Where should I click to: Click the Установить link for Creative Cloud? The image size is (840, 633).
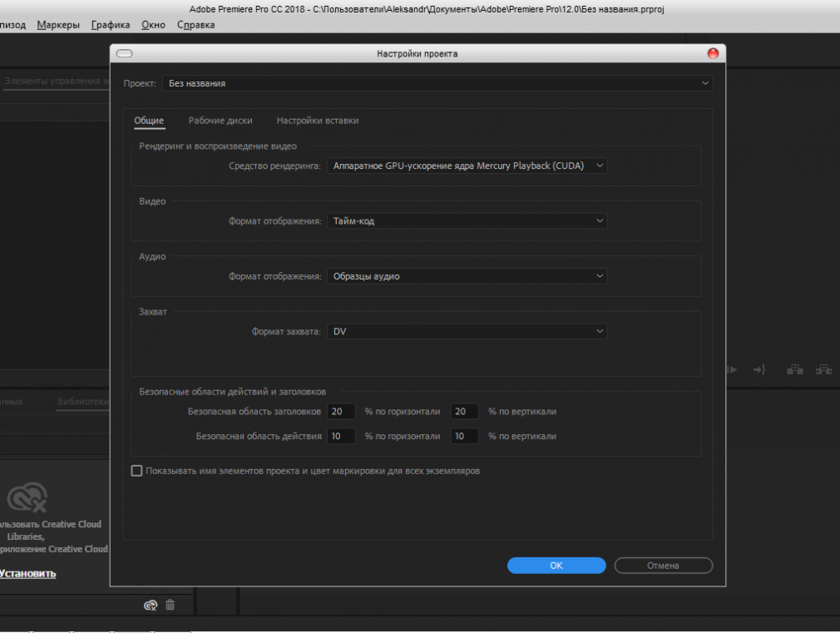27,573
